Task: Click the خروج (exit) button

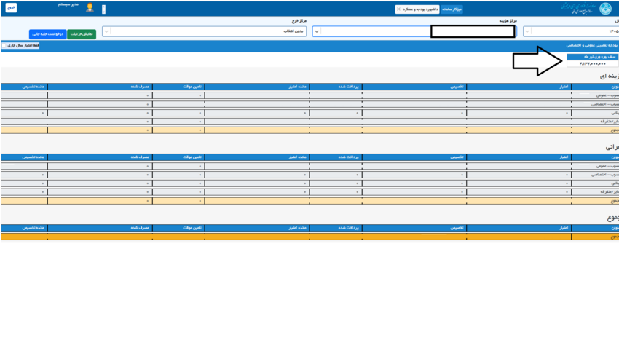Action: point(11,7)
